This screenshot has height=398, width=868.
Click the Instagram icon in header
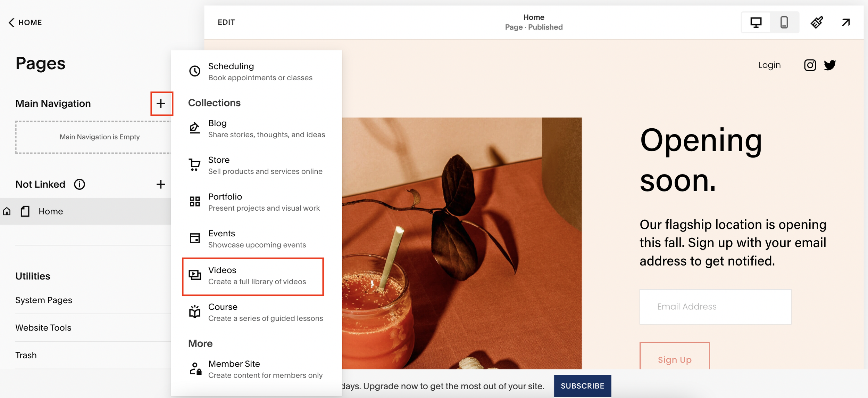click(x=810, y=65)
